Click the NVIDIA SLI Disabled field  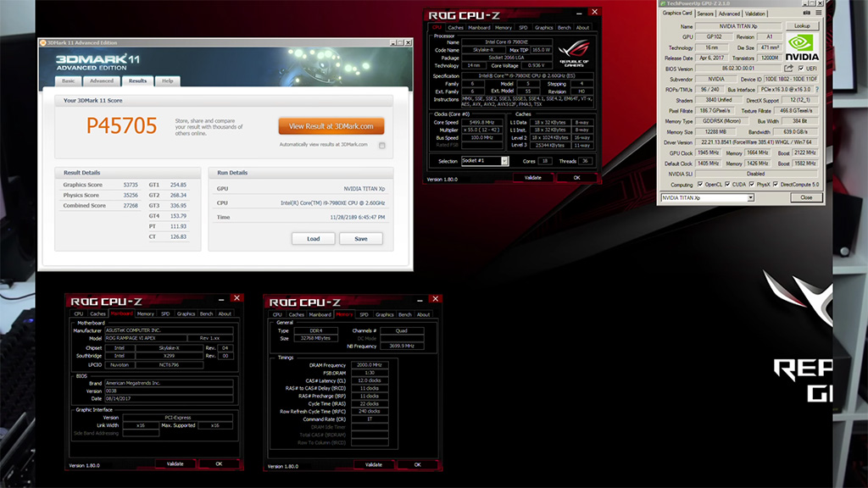[755, 174]
